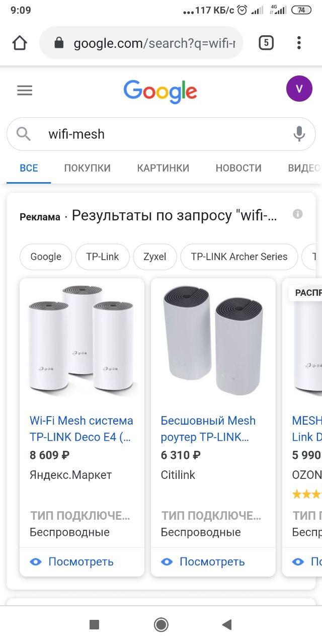Open the Wi-Fi Mesh система TP-LINK Deco E4 link

(x=81, y=428)
